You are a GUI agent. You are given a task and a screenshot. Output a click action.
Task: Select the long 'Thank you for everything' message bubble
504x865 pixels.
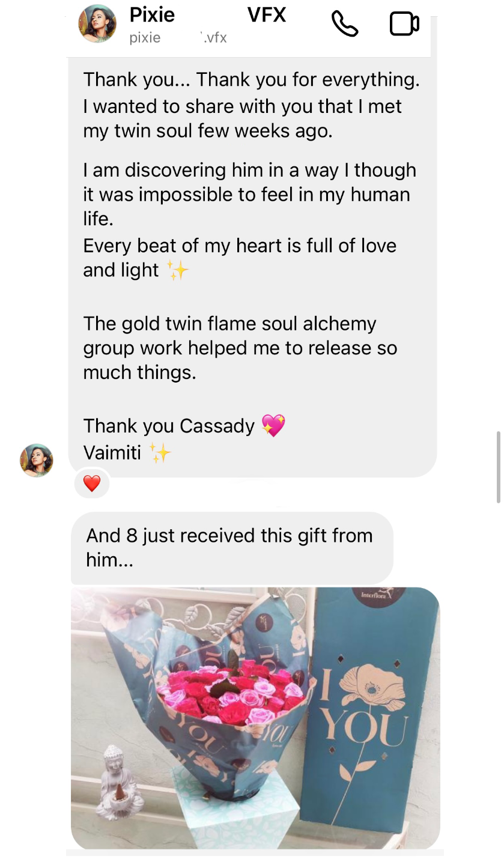[x=252, y=267]
